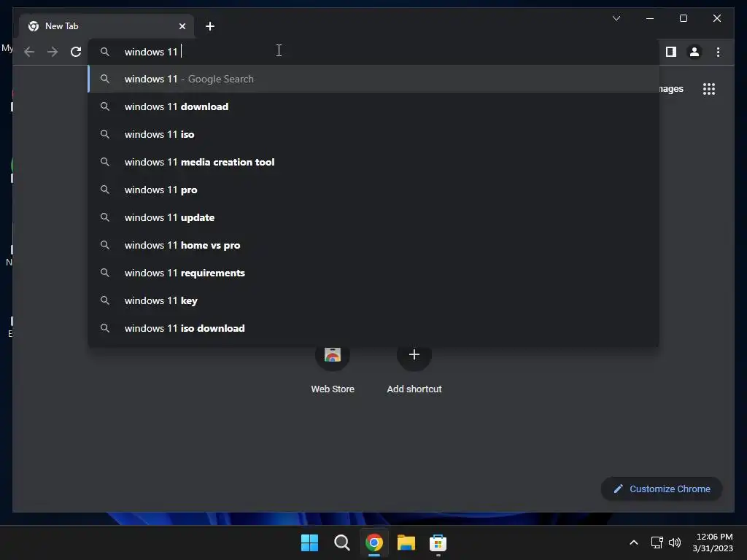Click Chrome icon in the taskbar

[x=374, y=542]
